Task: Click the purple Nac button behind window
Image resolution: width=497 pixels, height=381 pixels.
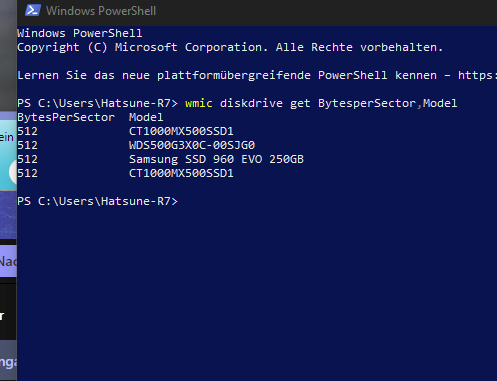Action: click(8, 261)
